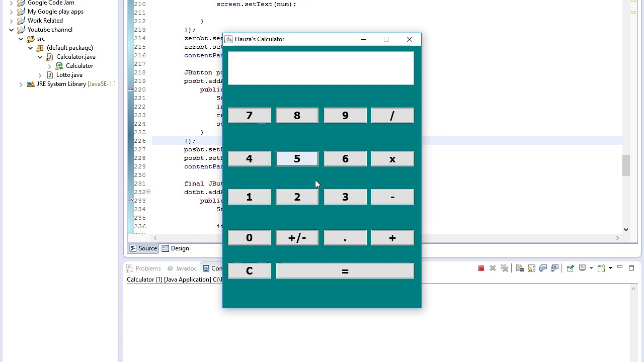This screenshot has width=644, height=362.
Task: Click Open Console icon with yellow star
Action: tap(601, 268)
